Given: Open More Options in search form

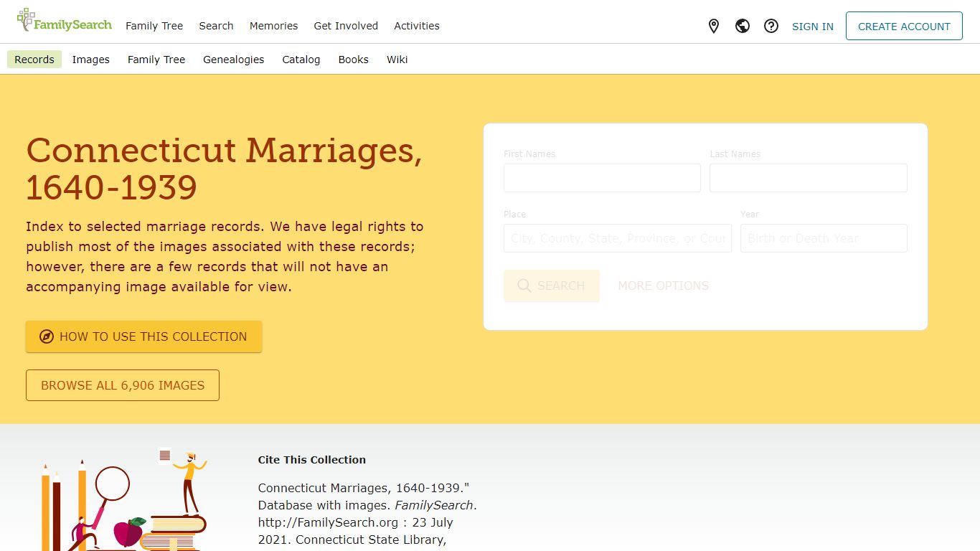Looking at the screenshot, I should coord(664,286).
